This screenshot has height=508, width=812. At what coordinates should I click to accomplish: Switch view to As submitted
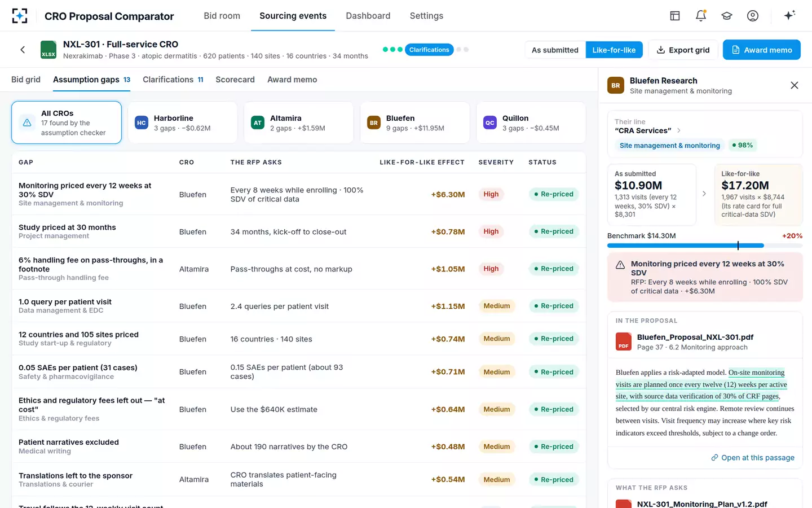[555, 50]
